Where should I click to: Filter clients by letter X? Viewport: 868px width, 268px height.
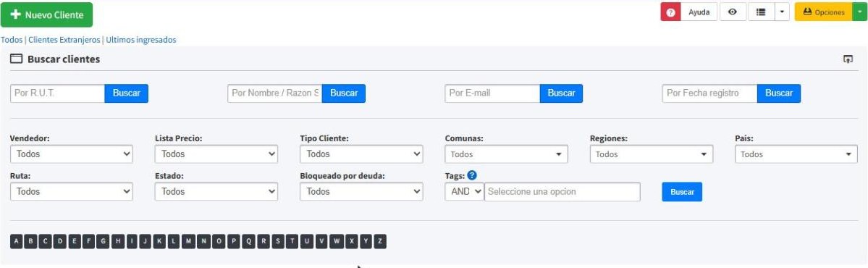point(351,241)
